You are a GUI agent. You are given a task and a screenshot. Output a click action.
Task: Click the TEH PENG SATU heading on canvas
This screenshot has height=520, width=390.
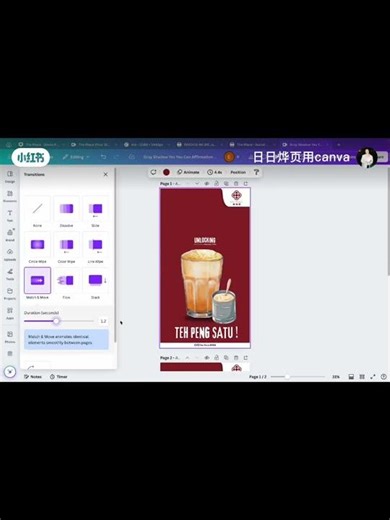tap(206, 333)
